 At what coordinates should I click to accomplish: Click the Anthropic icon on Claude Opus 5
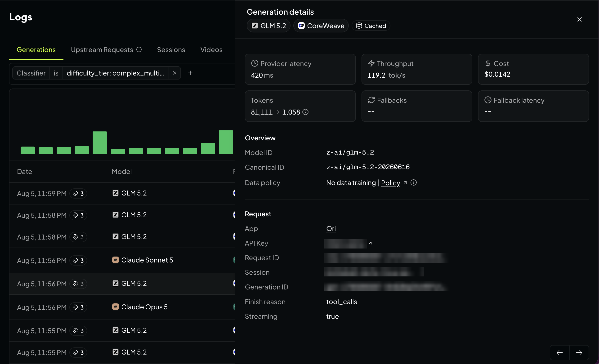(x=115, y=307)
